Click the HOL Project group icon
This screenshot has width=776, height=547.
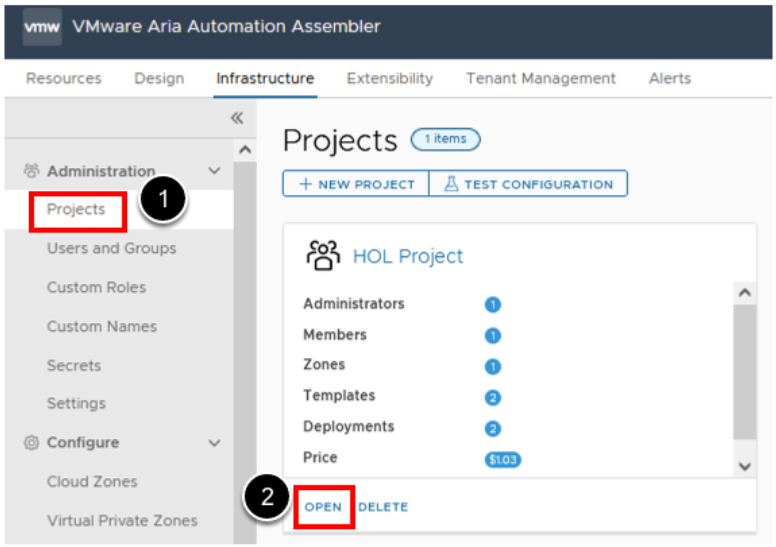pos(323,255)
